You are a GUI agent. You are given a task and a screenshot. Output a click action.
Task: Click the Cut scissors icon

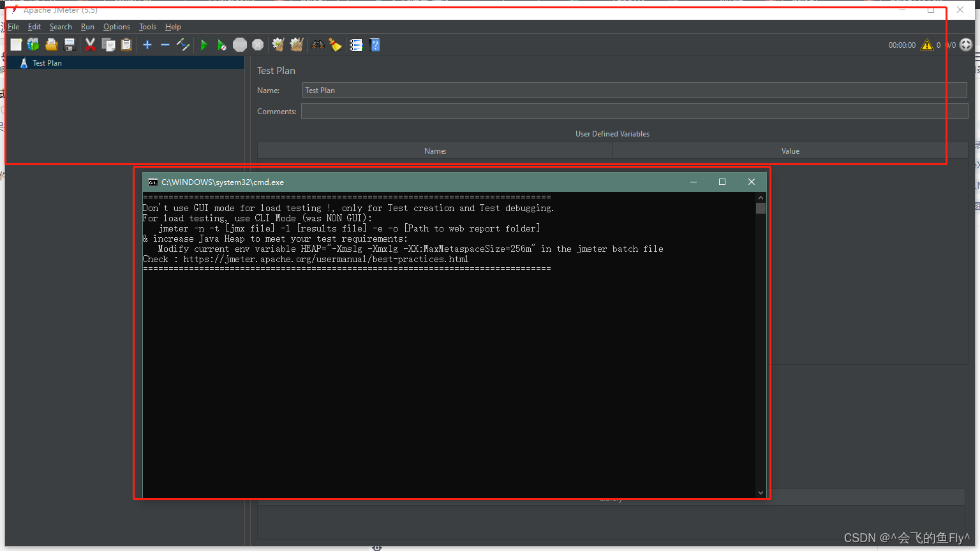click(x=90, y=45)
